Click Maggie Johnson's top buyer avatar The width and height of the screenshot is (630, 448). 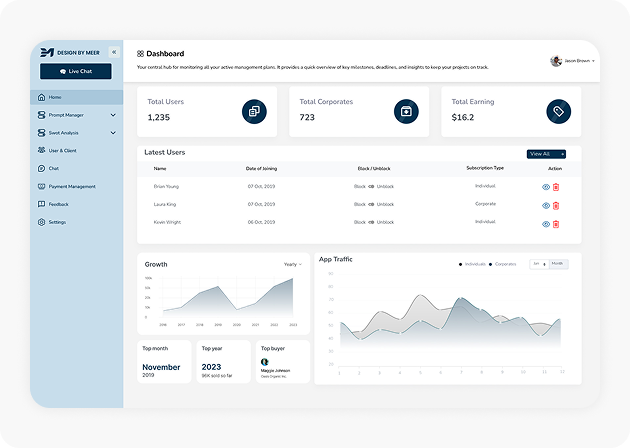265,362
